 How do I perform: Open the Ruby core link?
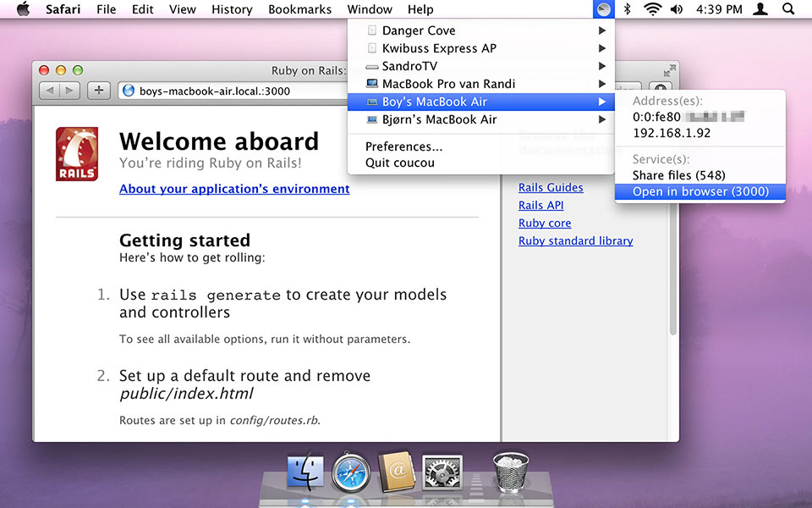click(x=544, y=223)
